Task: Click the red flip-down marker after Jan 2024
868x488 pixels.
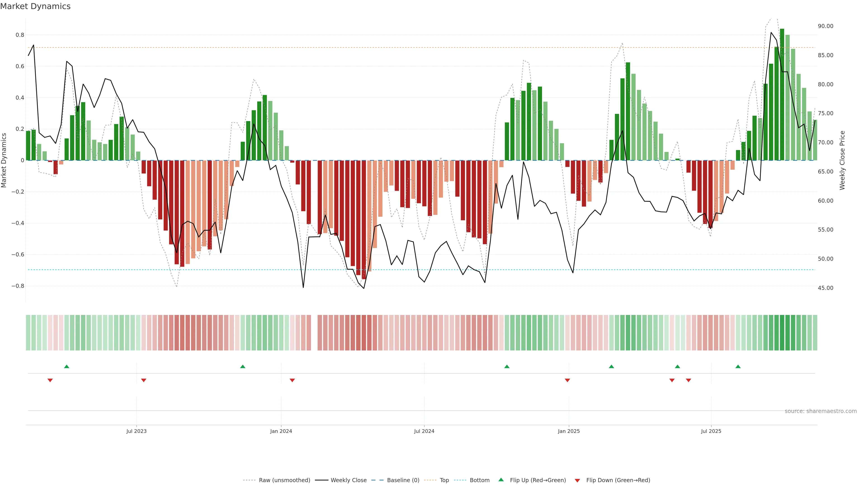Action: coord(292,380)
